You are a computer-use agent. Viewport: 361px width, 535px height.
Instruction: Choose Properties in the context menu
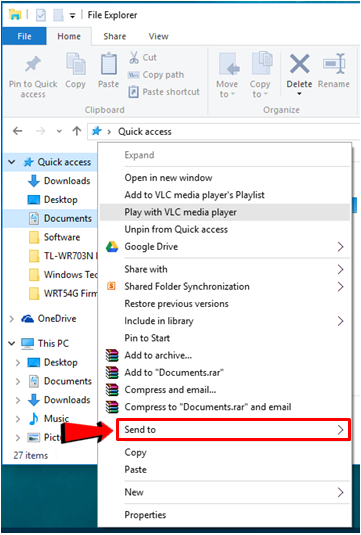225,515
